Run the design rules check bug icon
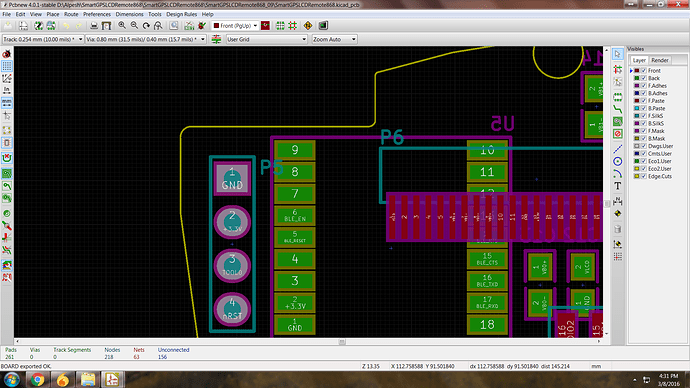This screenshot has height=388, width=690. tap(202, 26)
